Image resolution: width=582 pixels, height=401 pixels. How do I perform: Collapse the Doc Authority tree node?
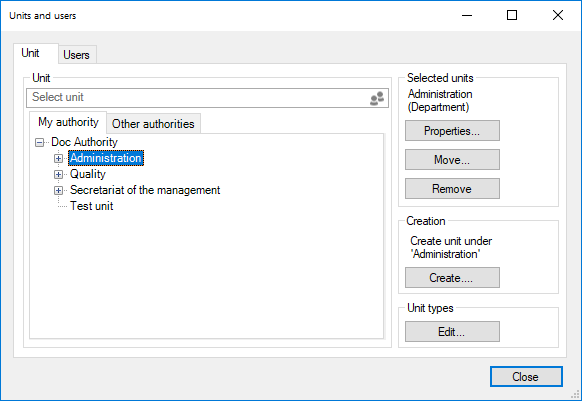39,142
